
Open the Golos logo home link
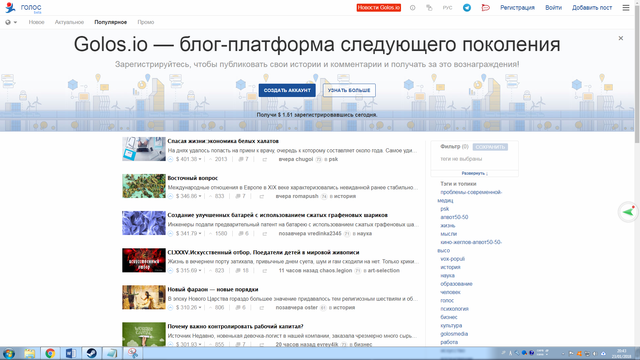tap(23, 8)
